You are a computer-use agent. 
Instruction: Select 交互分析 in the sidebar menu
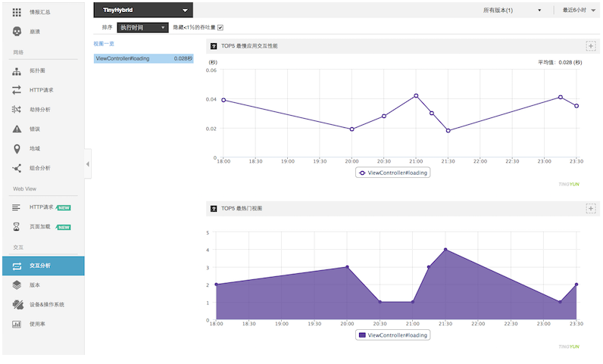tap(42, 266)
